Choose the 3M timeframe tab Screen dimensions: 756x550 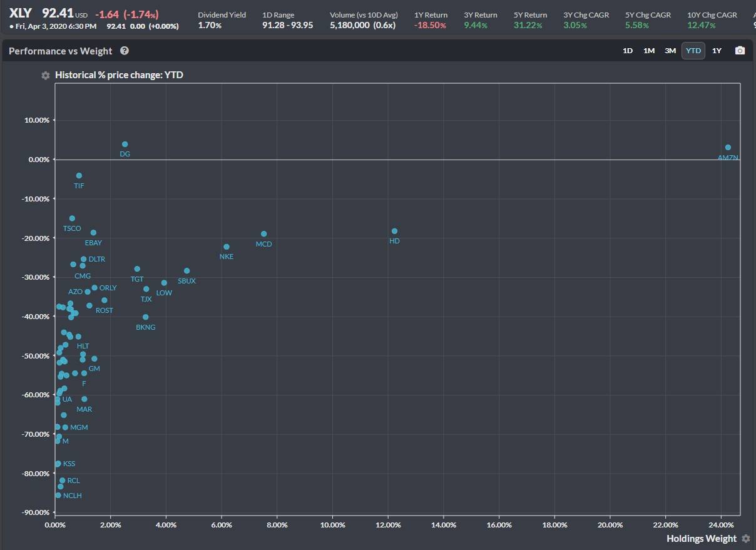tap(670, 51)
